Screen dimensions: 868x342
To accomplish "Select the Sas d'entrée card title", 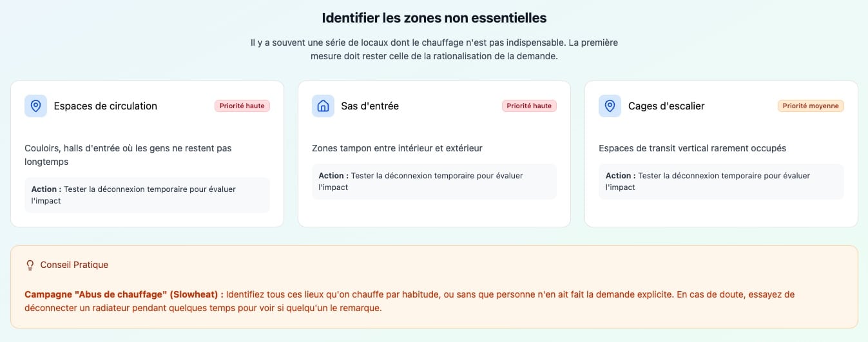I will coord(370,106).
